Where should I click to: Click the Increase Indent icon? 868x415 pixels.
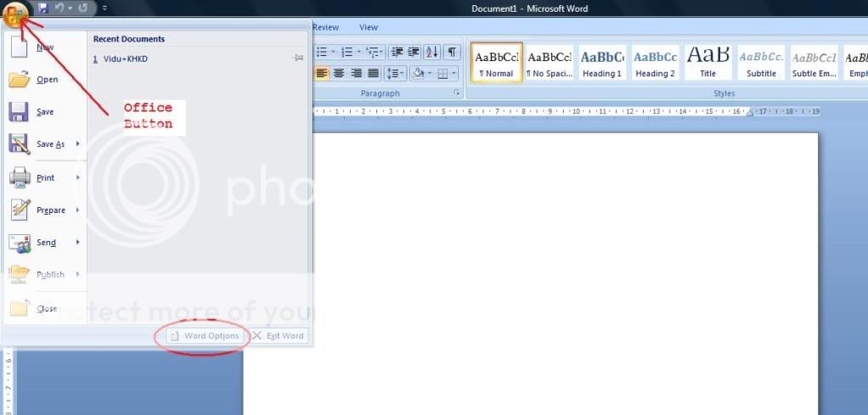click(x=414, y=52)
